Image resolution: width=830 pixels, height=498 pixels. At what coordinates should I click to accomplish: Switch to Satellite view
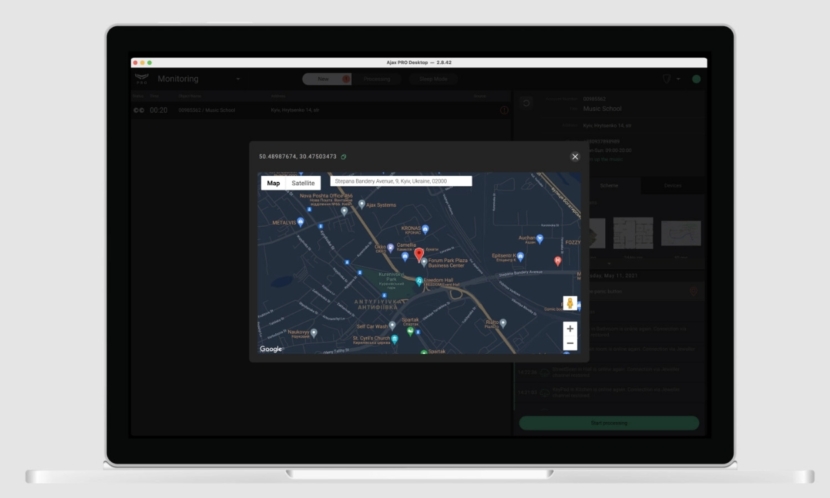point(303,183)
